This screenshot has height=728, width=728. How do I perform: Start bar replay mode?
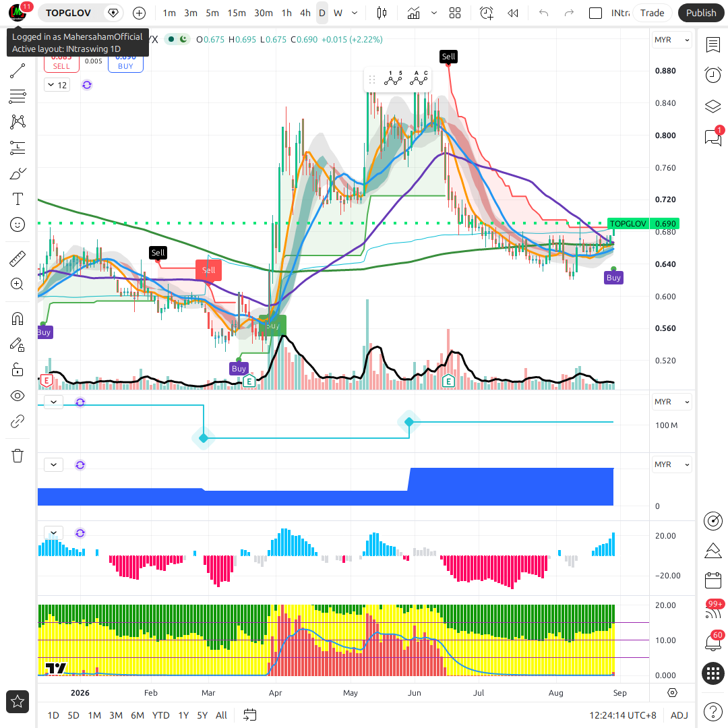click(512, 13)
